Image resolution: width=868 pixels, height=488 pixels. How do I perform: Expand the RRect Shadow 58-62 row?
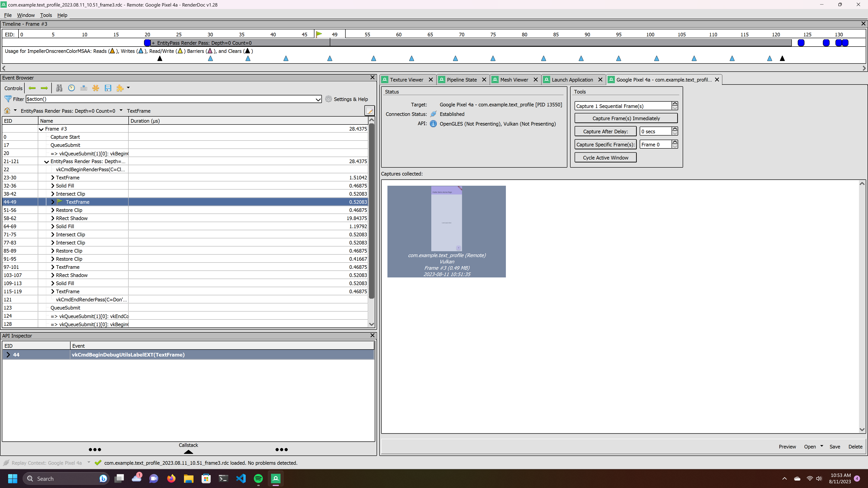coord(53,218)
